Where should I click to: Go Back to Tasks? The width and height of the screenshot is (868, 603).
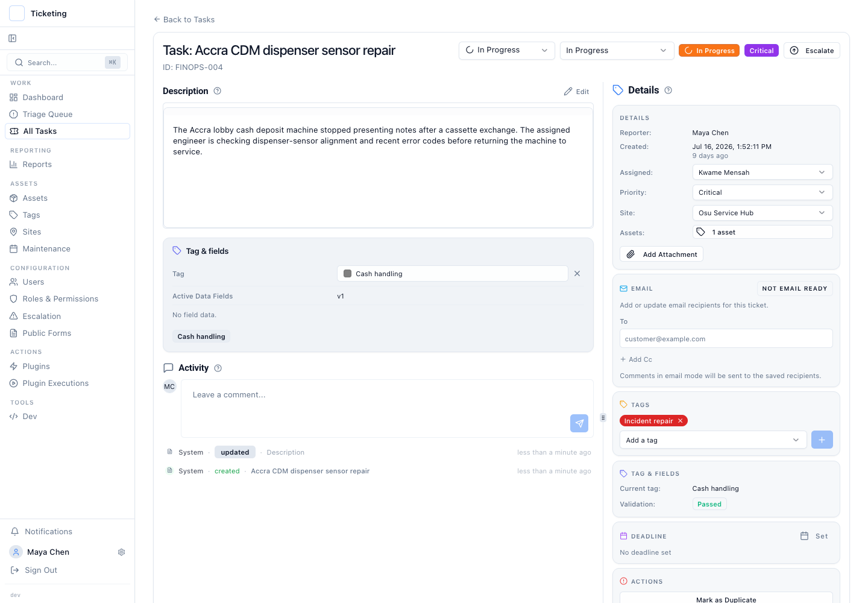[x=184, y=19]
